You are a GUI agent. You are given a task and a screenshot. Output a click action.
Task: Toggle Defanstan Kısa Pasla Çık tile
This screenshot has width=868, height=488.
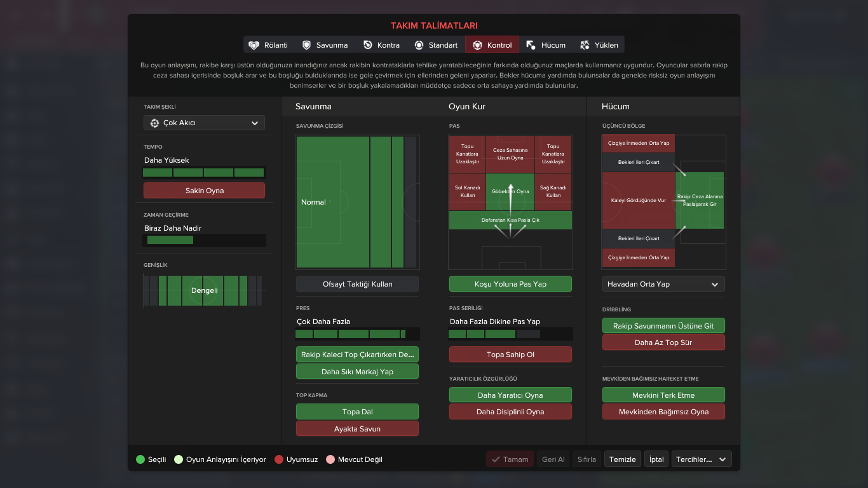pos(510,220)
